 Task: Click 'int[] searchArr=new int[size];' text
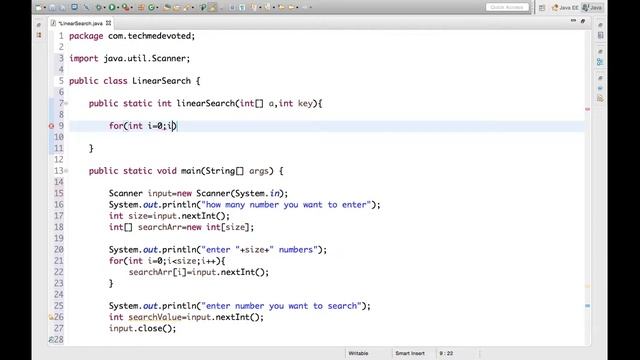point(181,227)
